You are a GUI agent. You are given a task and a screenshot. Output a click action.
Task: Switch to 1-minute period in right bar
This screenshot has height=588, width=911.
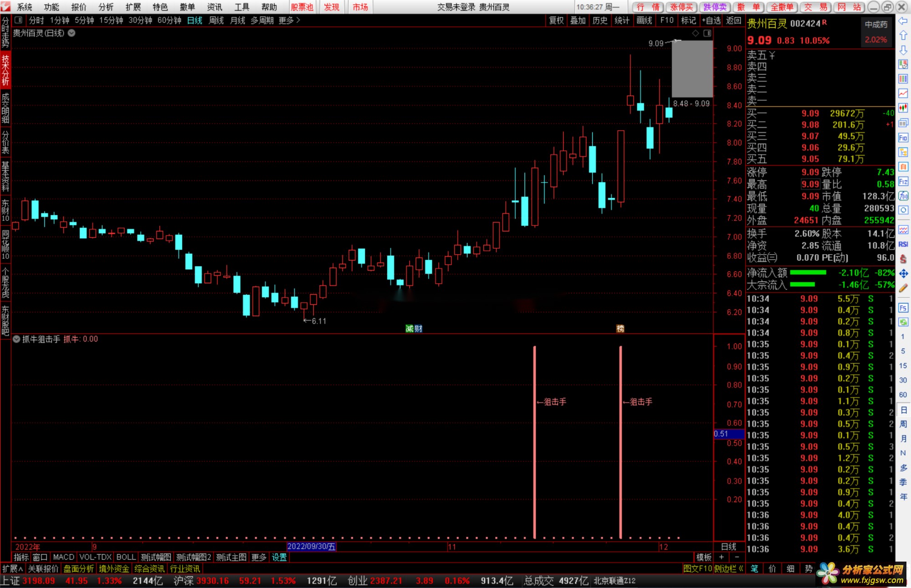(902, 337)
